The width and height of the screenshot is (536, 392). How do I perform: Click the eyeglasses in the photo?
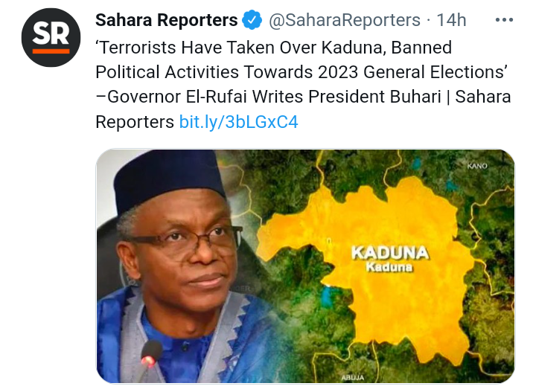pyautogui.click(x=185, y=240)
